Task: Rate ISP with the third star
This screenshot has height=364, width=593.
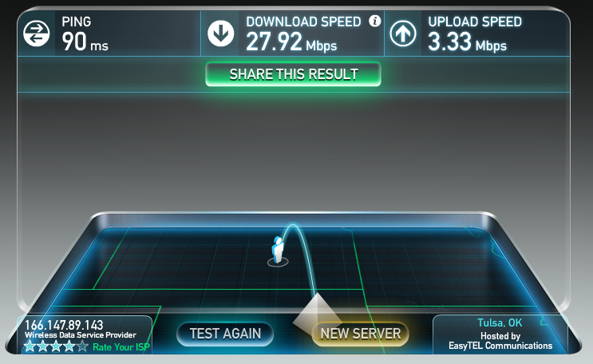Action: coord(56,346)
